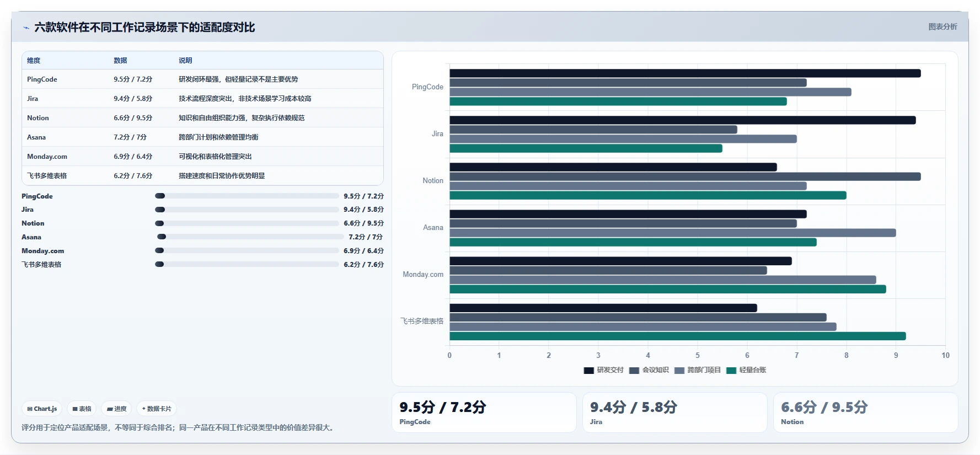Image resolution: width=980 pixels, height=455 pixels.
Task: Click the 维度 table column header
Action: coord(34,61)
